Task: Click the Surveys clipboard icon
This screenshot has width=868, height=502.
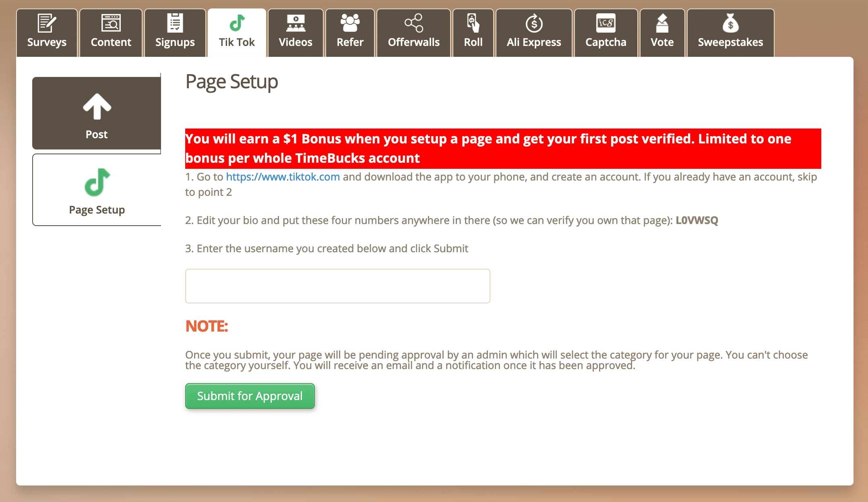Action: pyautogui.click(x=47, y=23)
